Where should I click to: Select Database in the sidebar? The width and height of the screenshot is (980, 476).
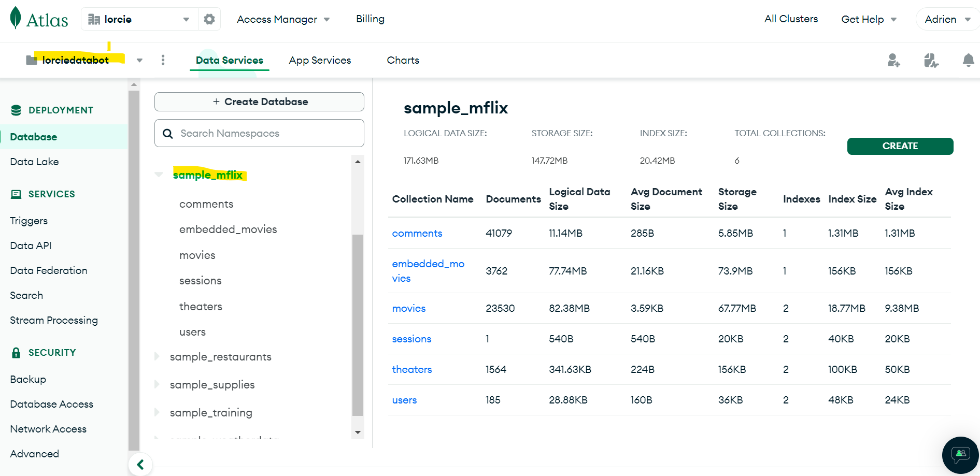point(64,137)
